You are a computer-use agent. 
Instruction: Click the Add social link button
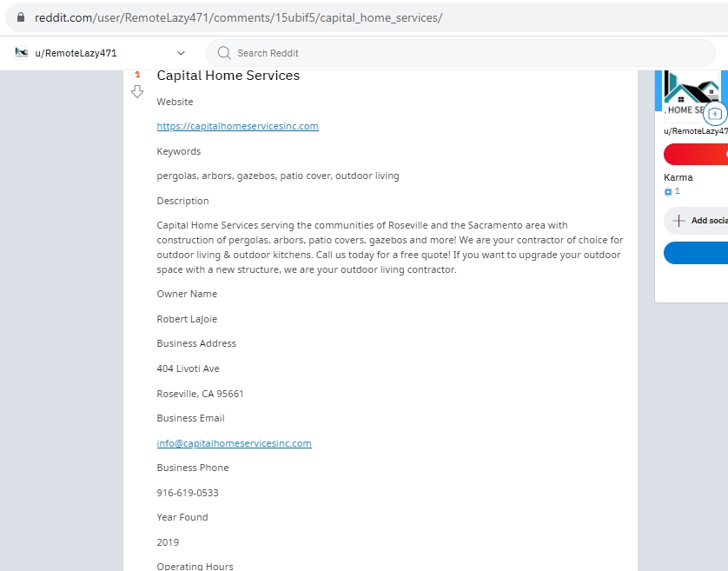[696, 221]
